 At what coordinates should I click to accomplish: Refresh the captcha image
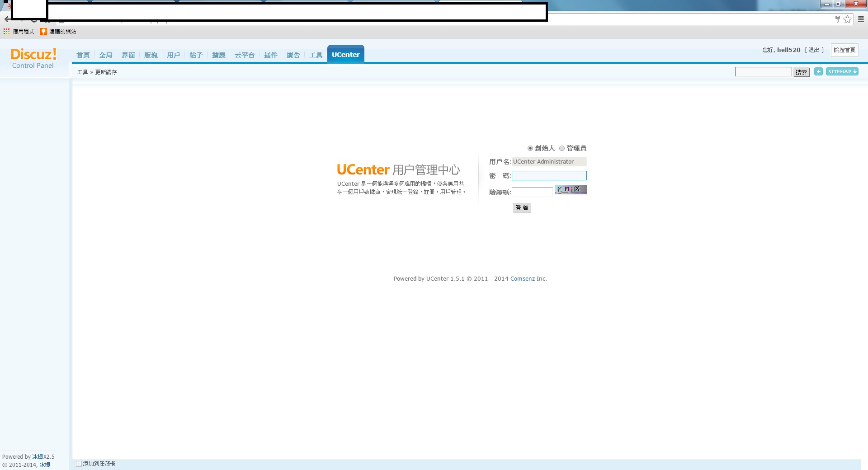point(571,189)
